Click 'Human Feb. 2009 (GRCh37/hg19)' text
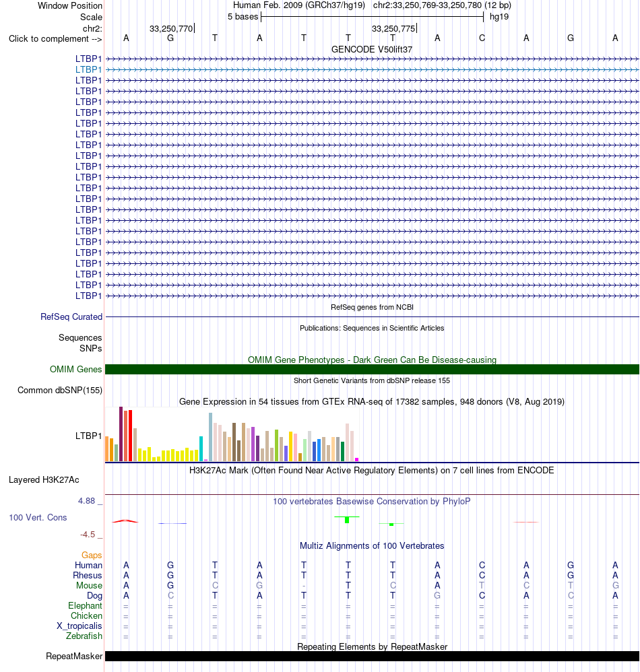Viewport: 640px width, 672px height. pyautogui.click(x=299, y=5)
